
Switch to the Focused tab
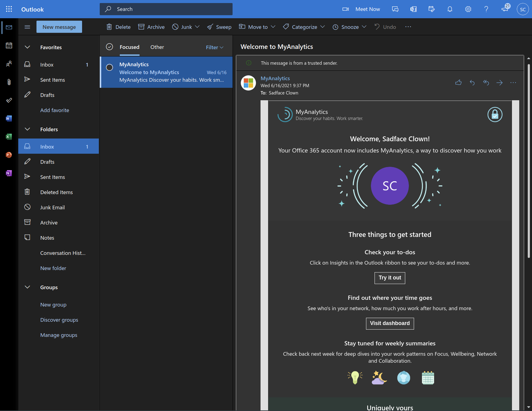point(130,47)
